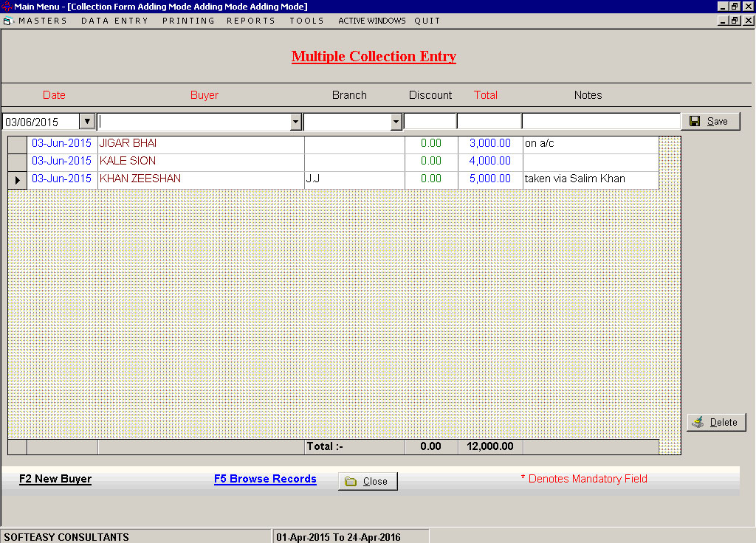
Task: Click the F5 Browse Records link
Action: 265,479
